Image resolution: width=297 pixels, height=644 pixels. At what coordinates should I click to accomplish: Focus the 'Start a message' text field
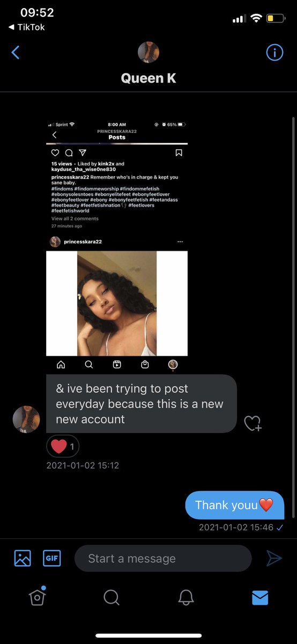(x=163, y=559)
